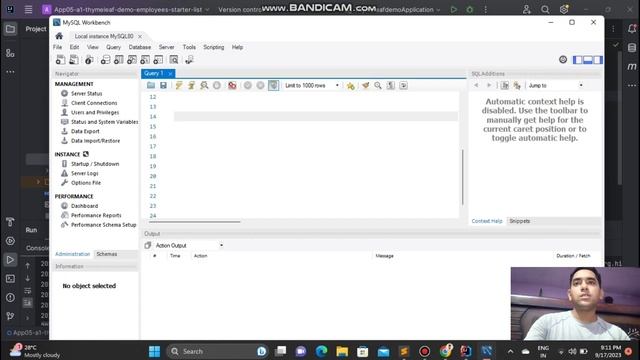Toggle invisible characters icon

pos(391,85)
